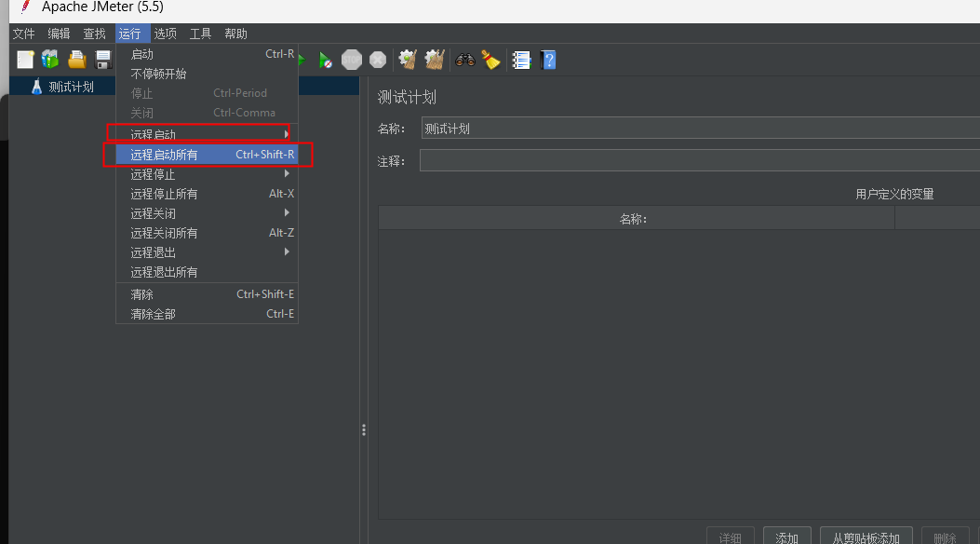
Task: Expand the 远程关闭 submenu
Action: [207, 213]
